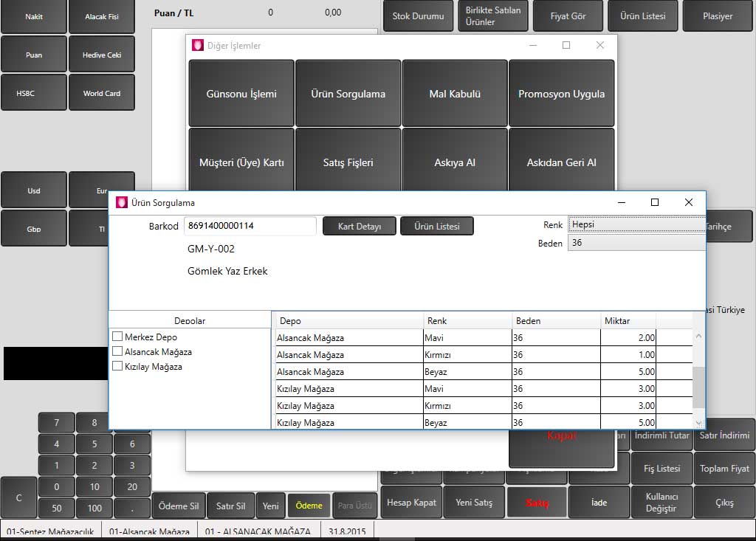Sort table by the Beden column header
756x541 pixels.
(556, 320)
